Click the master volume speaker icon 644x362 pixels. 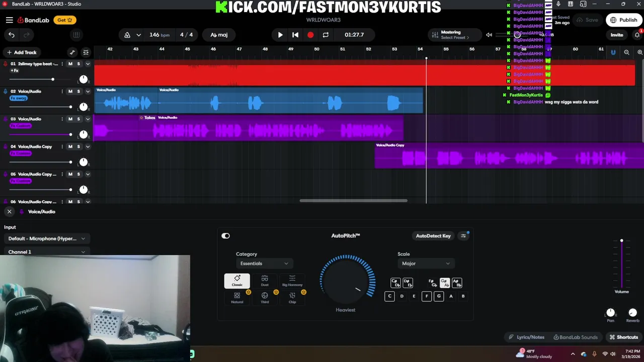point(489,35)
